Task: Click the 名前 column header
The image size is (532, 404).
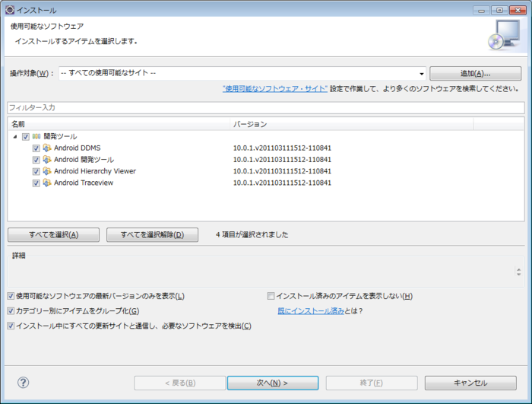Action: click(119, 124)
